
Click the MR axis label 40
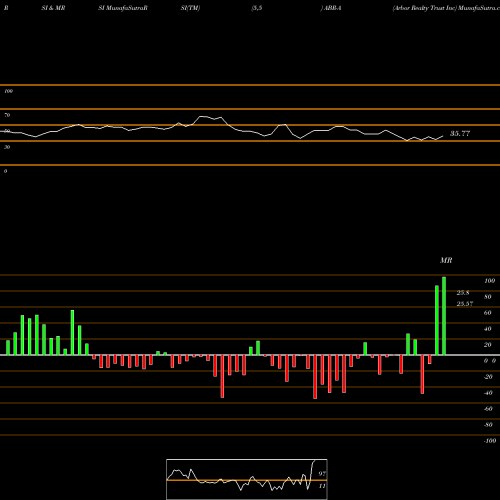[x=488, y=329]
